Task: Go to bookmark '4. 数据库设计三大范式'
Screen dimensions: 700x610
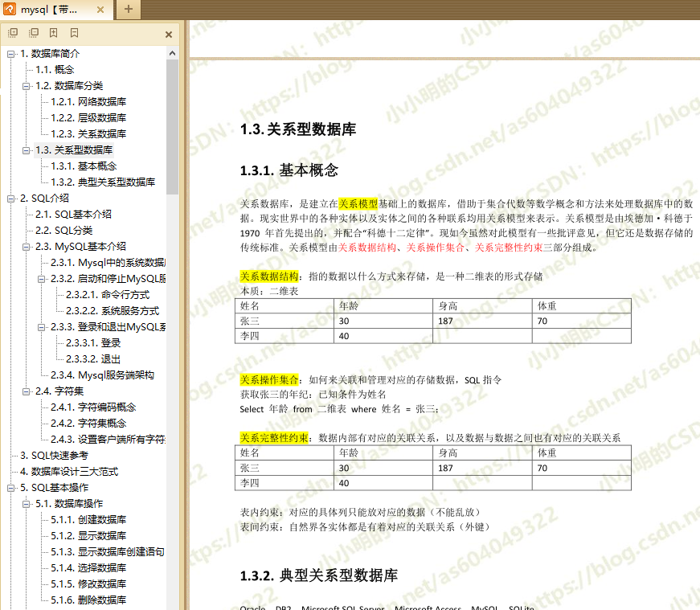Action: [x=69, y=472]
